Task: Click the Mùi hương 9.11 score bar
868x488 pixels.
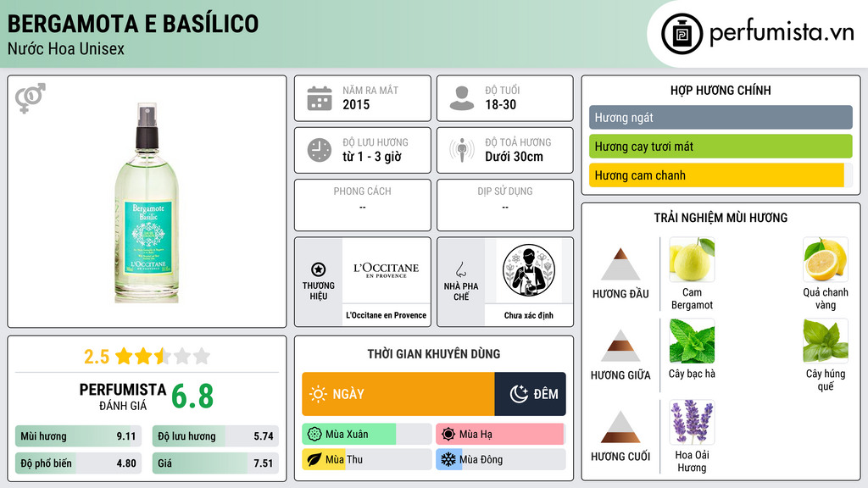Action: pyautogui.click(x=78, y=436)
